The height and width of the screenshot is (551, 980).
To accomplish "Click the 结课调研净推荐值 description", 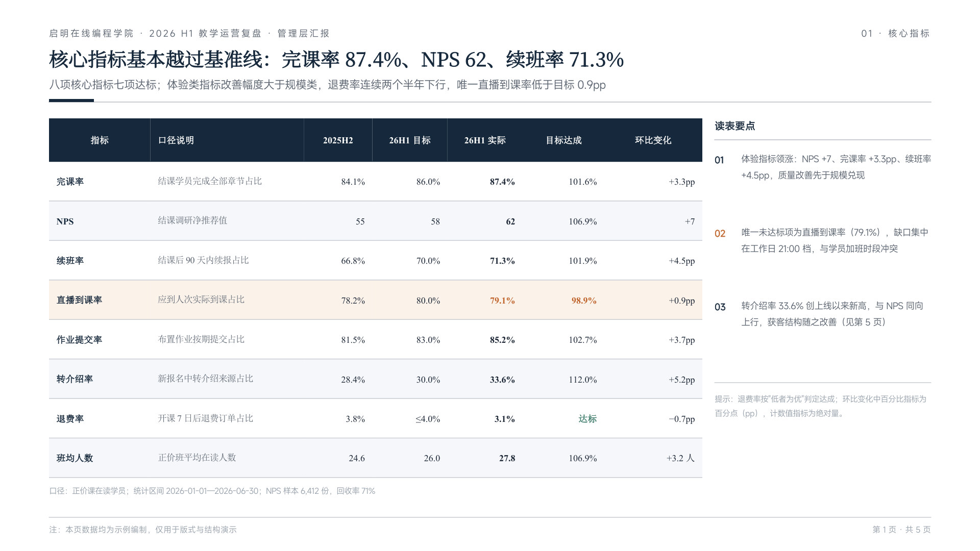I will pyautogui.click(x=192, y=220).
